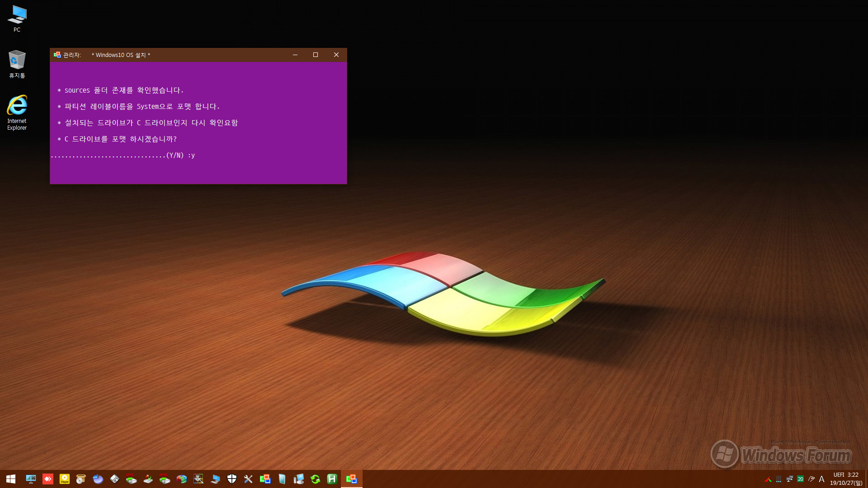
Task: Open the Windows flag with tools icon
Action: [198, 479]
